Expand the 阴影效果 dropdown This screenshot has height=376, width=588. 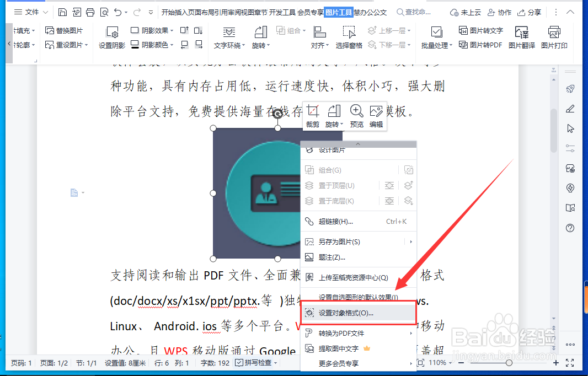(x=172, y=30)
